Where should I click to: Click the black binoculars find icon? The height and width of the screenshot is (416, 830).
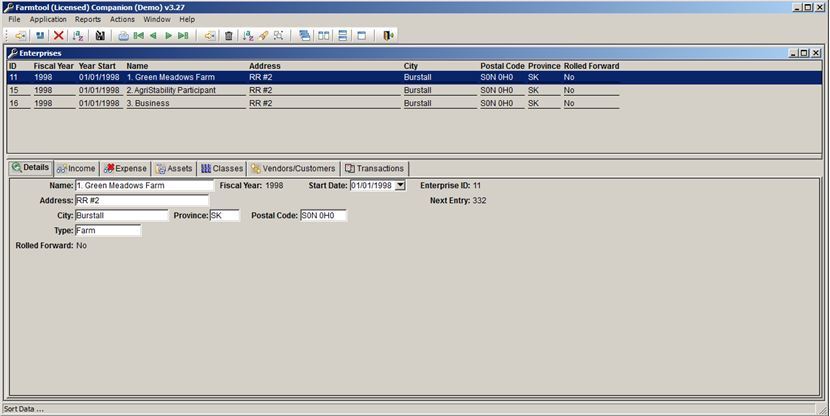(x=100, y=35)
